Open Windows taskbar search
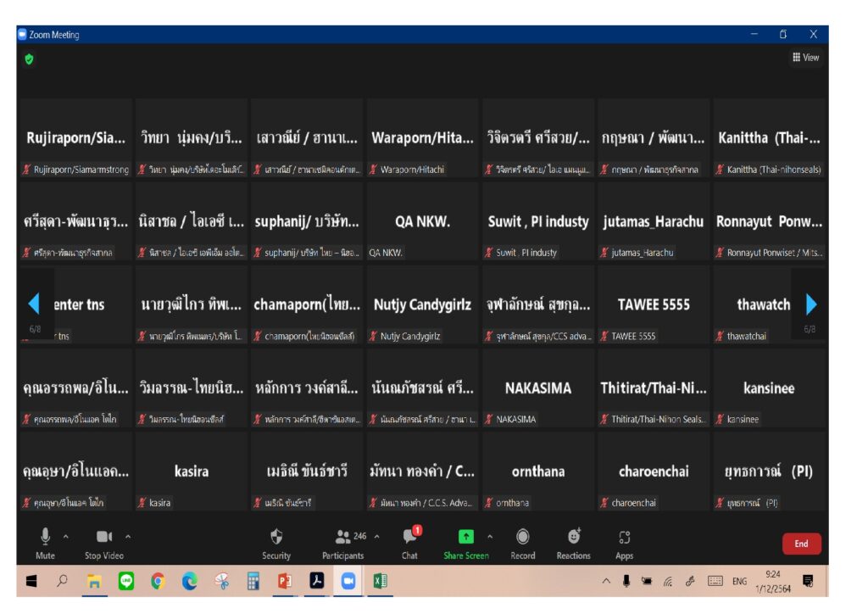Screen dimensions: 868x614 tap(63, 581)
